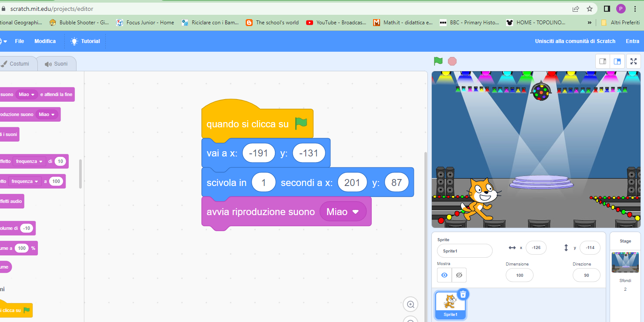Edit x value 201 in scivola block
644x322 pixels.
click(352, 183)
